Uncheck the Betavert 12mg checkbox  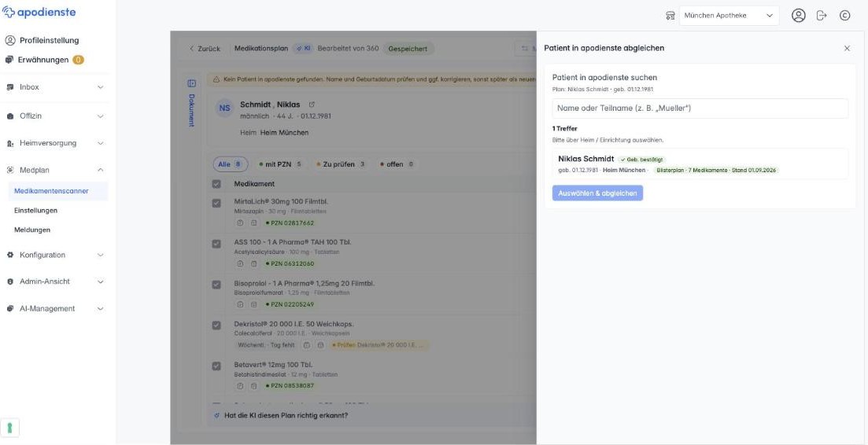216,366
